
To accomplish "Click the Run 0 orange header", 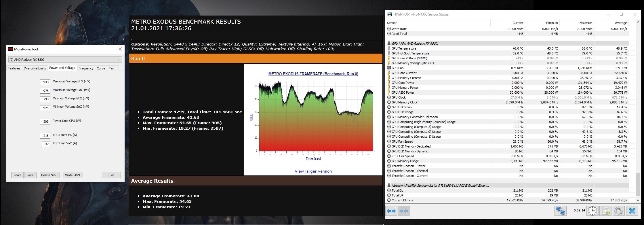I will (256, 58).
